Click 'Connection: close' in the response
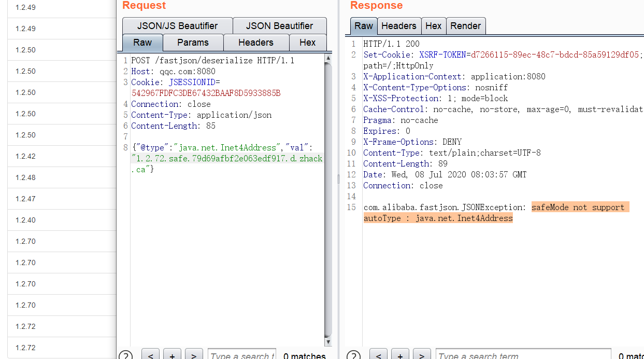 click(403, 186)
